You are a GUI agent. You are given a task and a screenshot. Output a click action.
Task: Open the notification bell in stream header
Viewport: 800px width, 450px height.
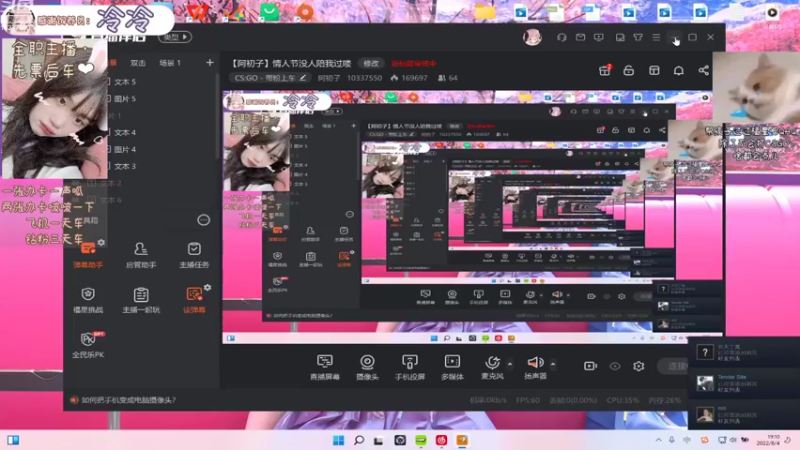(x=679, y=70)
